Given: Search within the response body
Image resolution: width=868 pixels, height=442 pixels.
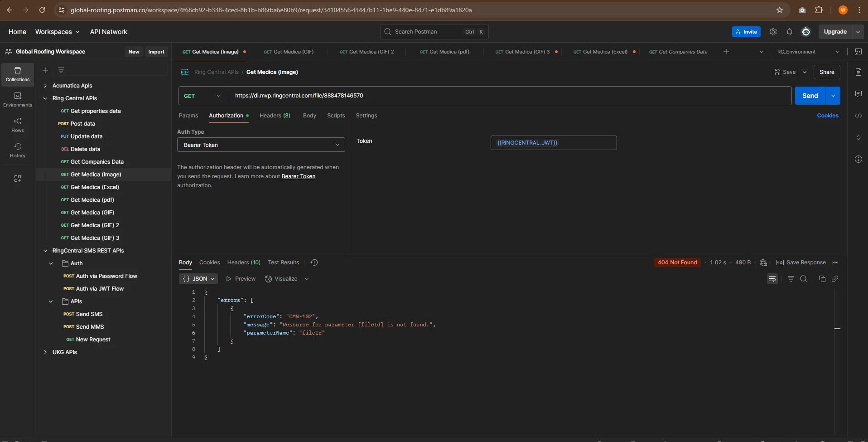Looking at the screenshot, I should coord(804,279).
